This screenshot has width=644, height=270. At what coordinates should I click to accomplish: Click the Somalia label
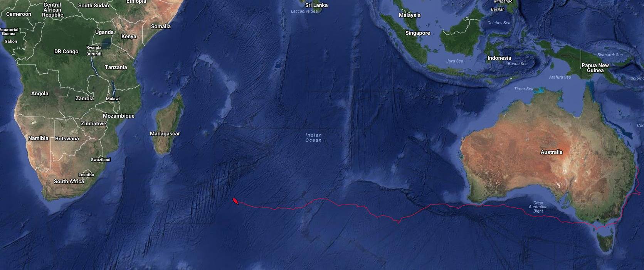pyautogui.click(x=161, y=27)
